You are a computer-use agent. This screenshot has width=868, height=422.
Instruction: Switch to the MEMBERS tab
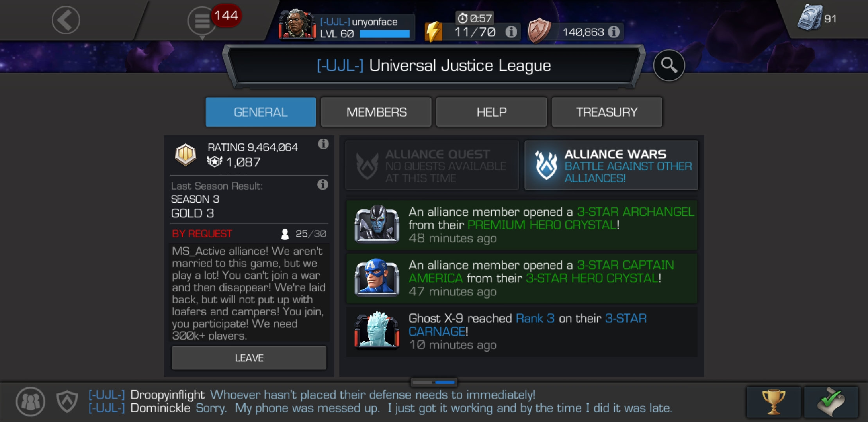[x=376, y=112]
